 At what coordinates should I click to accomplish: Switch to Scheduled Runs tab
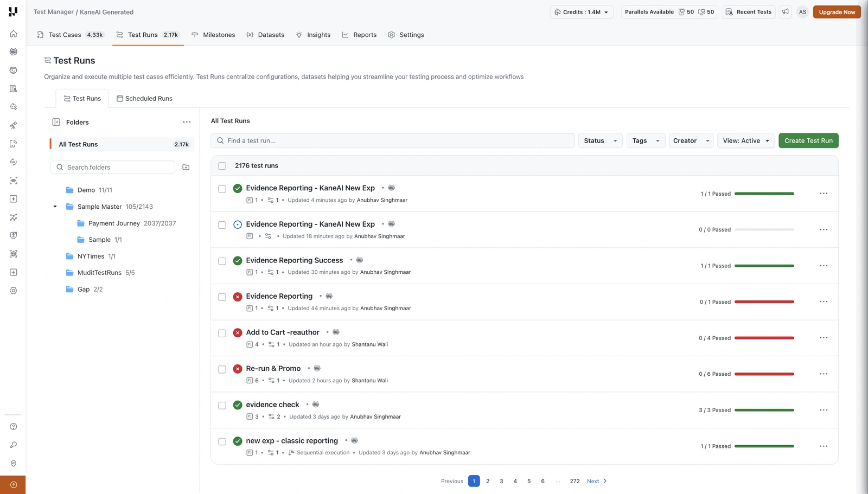(x=144, y=98)
